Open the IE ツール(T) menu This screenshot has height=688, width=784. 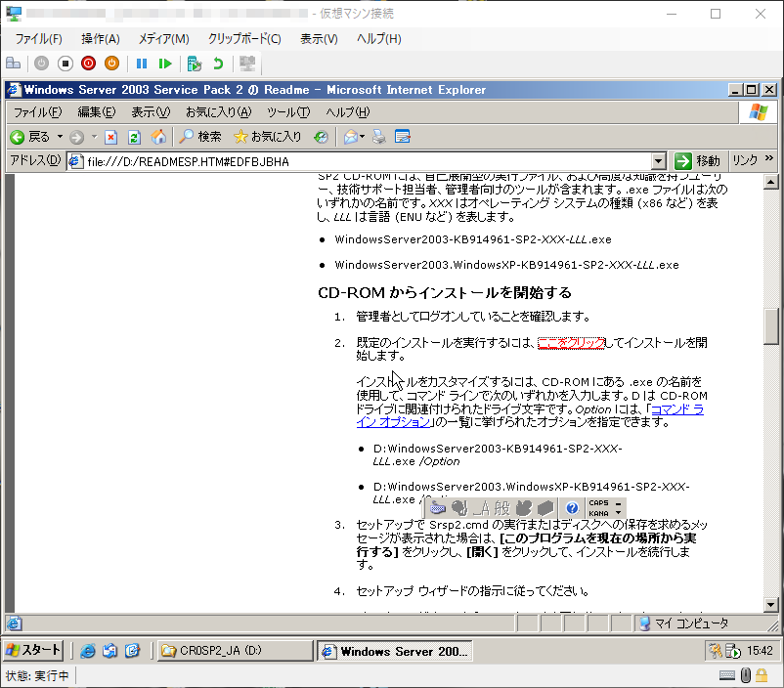(x=288, y=112)
